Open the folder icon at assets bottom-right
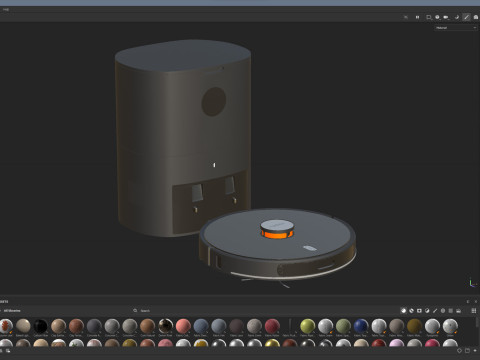Image resolution: width=480 pixels, height=360 pixels. tap(467, 351)
